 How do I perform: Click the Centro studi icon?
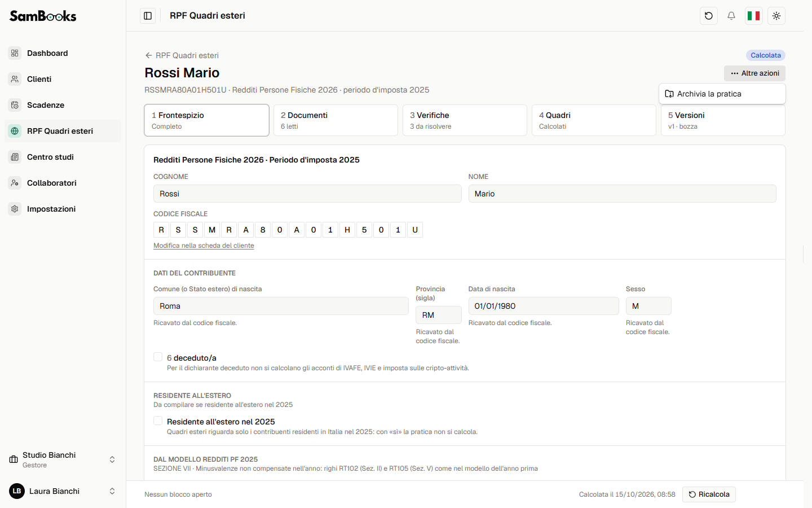point(15,157)
